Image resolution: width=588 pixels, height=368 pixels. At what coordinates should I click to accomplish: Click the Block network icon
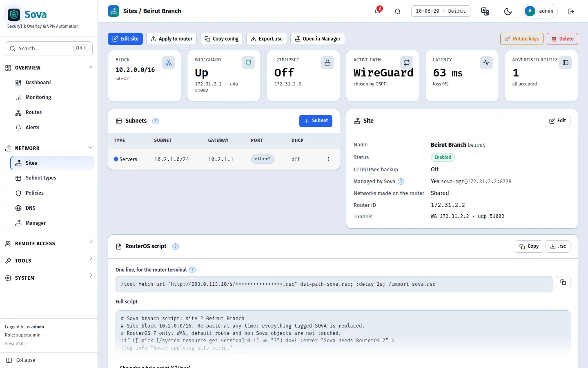coord(169,63)
